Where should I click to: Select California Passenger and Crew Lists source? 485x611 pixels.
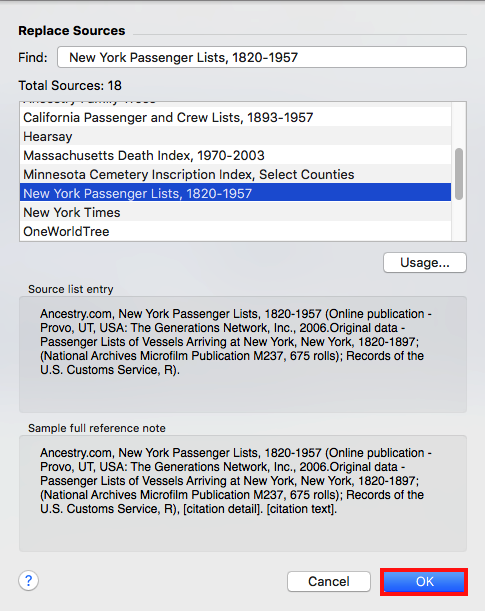(x=235, y=117)
